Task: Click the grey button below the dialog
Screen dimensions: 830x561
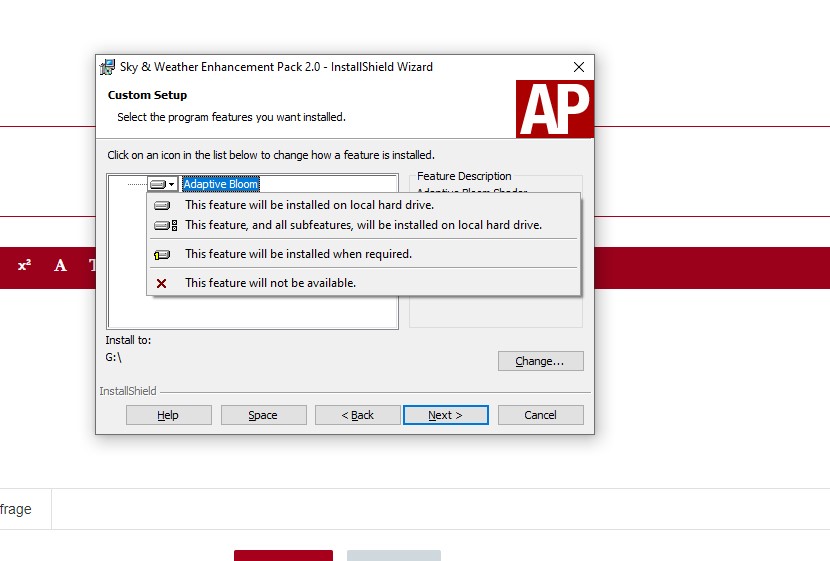Action: click(x=394, y=556)
